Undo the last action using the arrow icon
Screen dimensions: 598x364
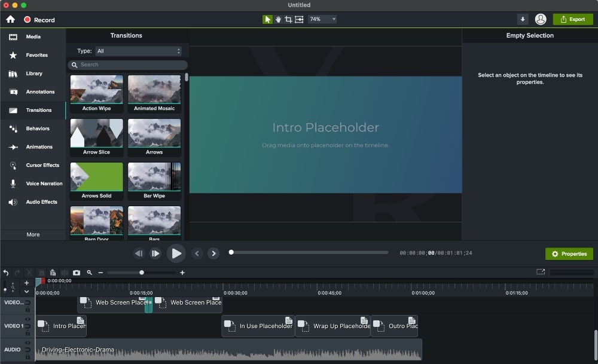point(6,273)
